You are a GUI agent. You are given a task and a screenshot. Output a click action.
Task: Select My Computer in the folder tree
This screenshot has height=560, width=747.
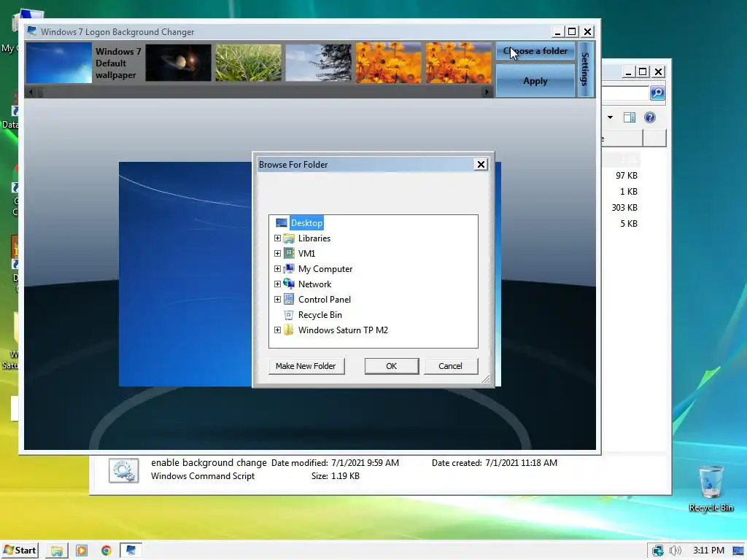coord(325,268)
